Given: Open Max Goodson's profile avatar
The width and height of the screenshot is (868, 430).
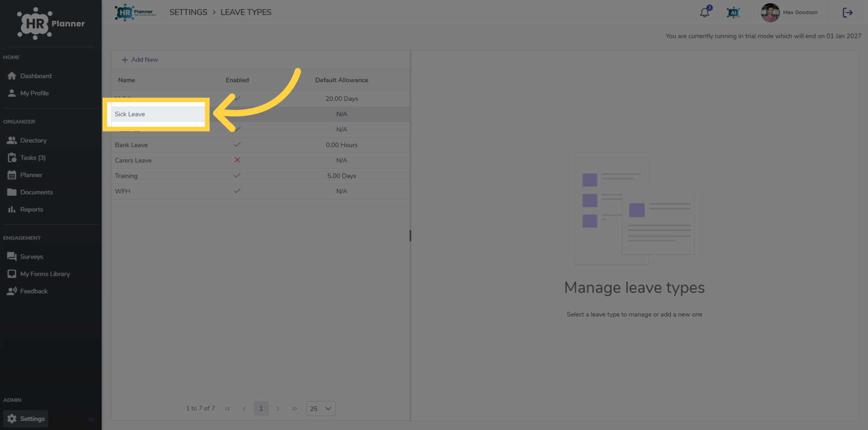Looking at the screenshot, I should [x=770, y=13].
